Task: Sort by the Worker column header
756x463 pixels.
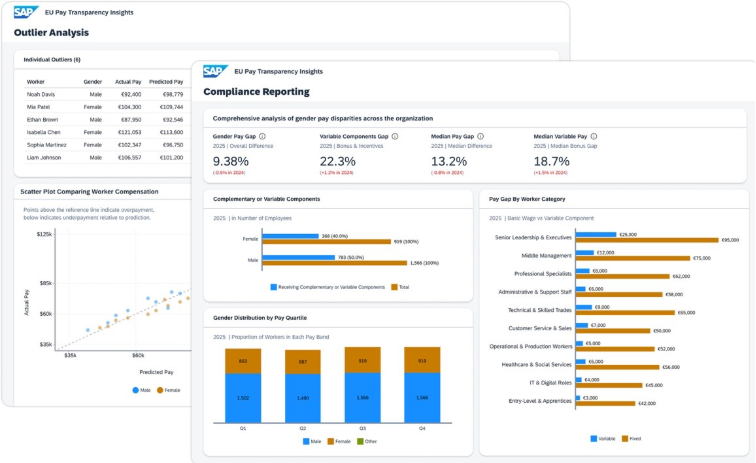Action: [x=36, y=81]
